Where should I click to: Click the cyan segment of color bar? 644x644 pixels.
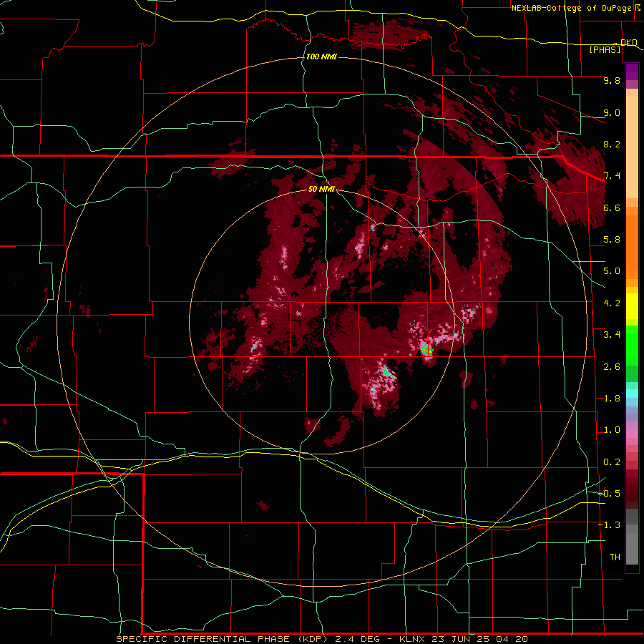pos(632,394)
